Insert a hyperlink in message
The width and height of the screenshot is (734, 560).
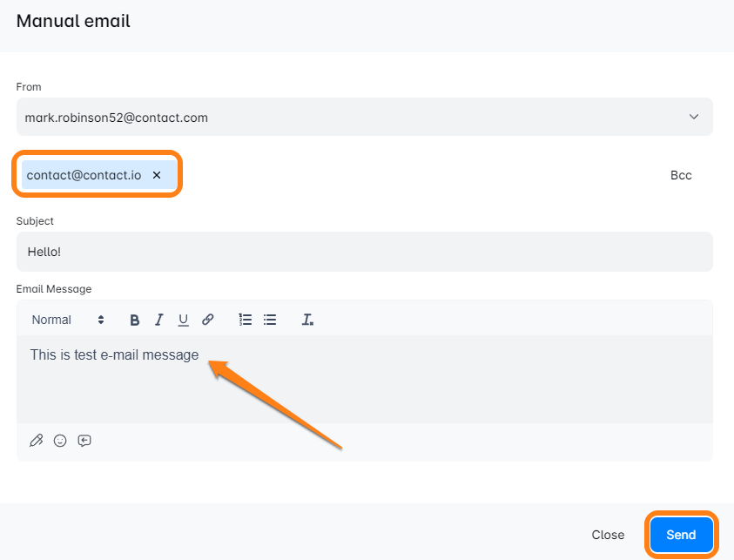point(208,320)
